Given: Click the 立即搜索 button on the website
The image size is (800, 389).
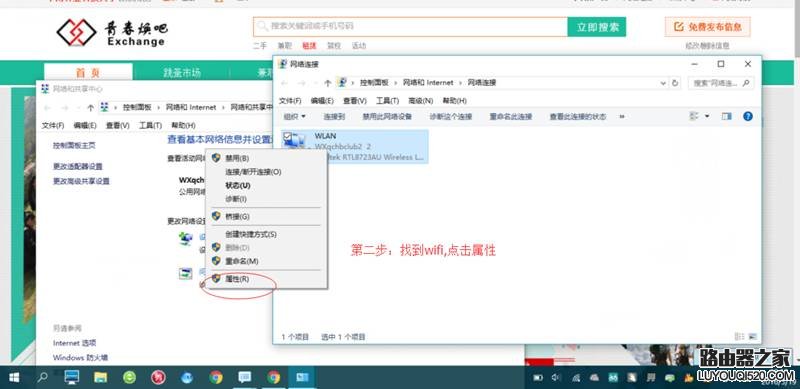Looking at the screenshot, I should point(597,27).
